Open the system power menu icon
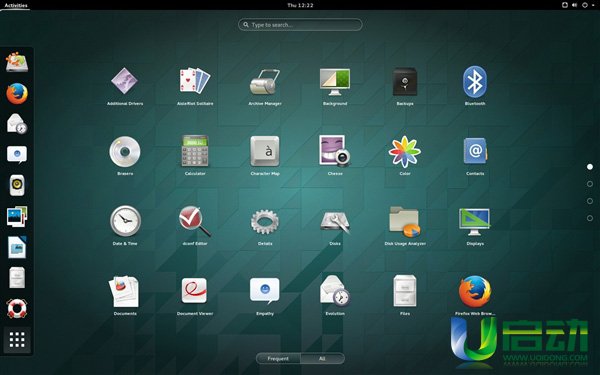Screen dimensions: 600x375 (x=585, y=5)
